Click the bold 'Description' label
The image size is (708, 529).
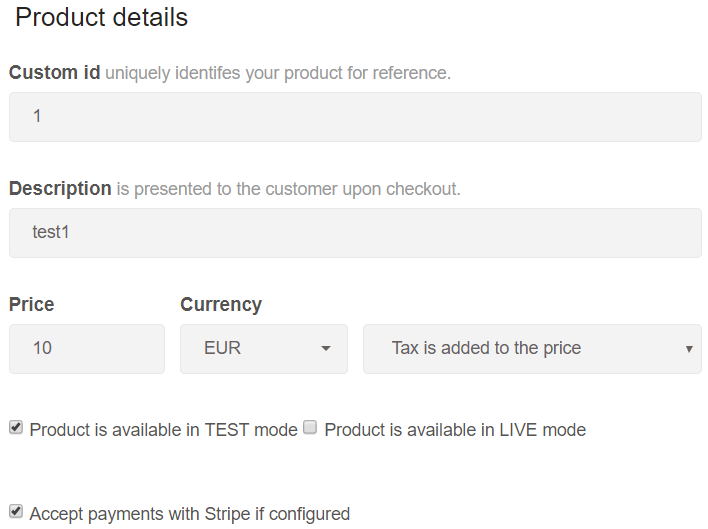coord(60,189)
